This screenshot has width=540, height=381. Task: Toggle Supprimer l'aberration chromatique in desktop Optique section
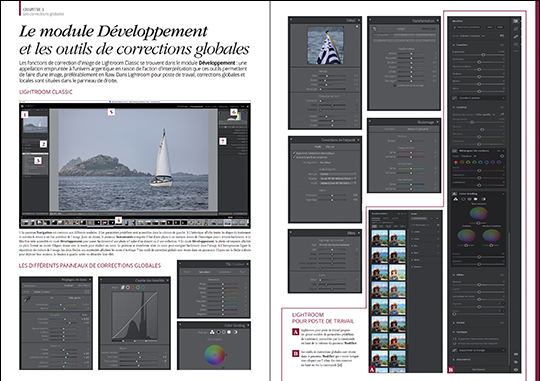click(x=455, y=339)
